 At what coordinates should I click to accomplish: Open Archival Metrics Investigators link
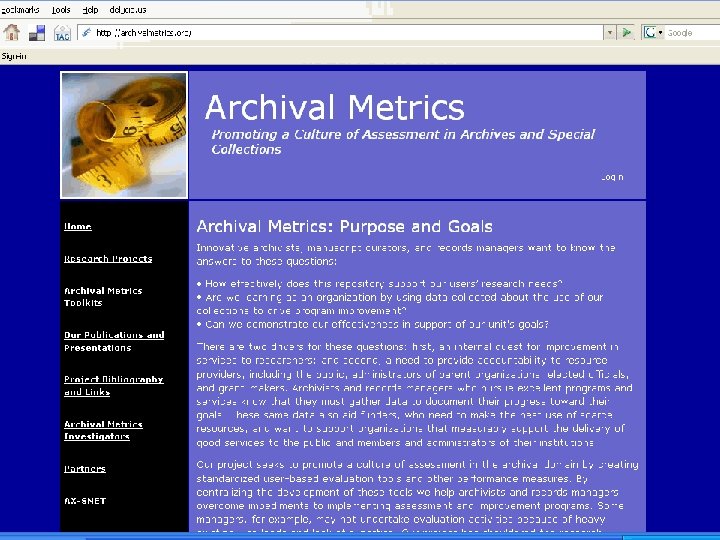coord(103,430)
